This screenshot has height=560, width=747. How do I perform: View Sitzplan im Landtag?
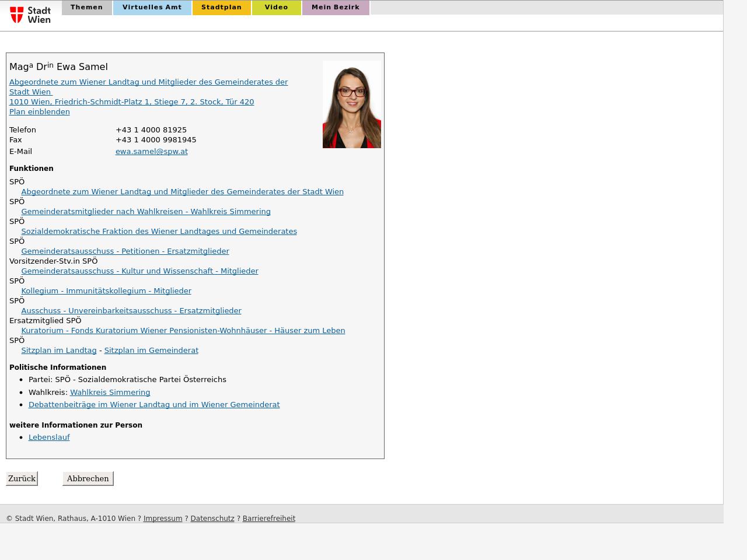(59, 350)
